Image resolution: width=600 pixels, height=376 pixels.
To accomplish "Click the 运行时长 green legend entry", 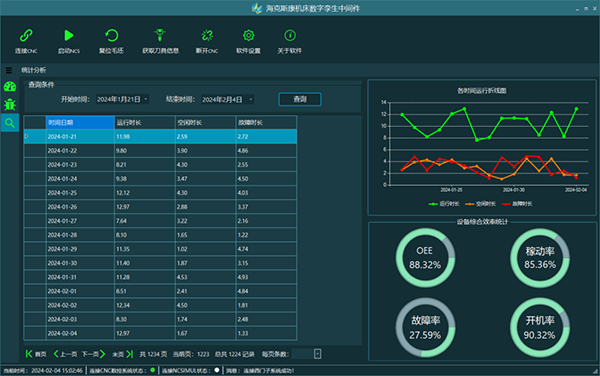I will [444, 204].
